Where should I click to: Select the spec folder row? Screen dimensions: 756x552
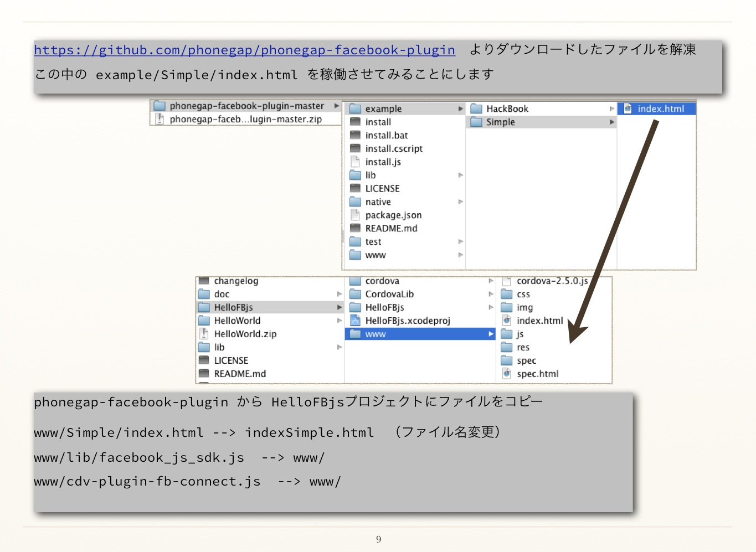click(554, 360)
